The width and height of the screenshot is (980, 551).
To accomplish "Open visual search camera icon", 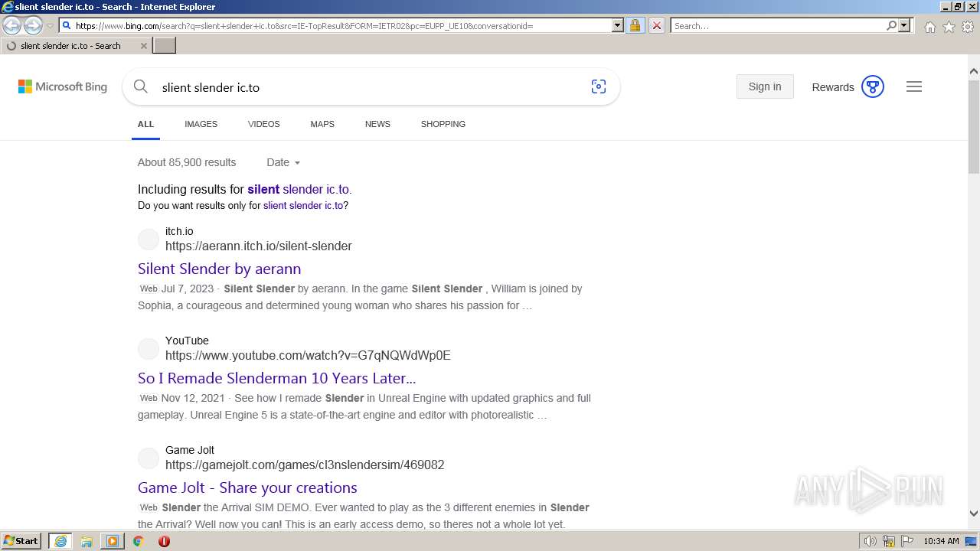I will click(599, 86).
